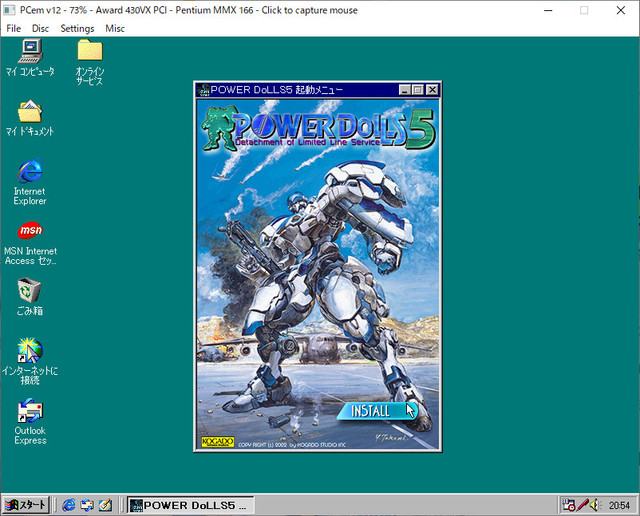Minimize the POWER DoLLS5 launcher window

(404, 90)
